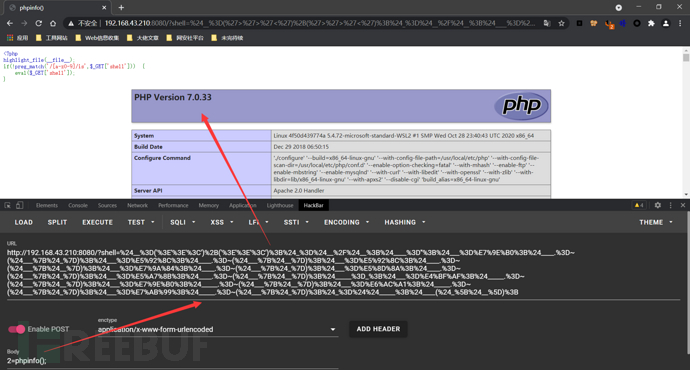The width and height of the screenshot is (690, 370).
Task: Open the browser home page icon
Action: 53,23
